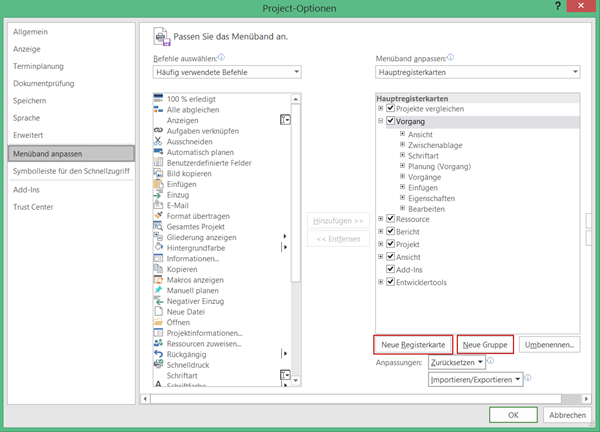The width and height of the screenshot is (600, 432).
Task: Click the Automatisch planen icon
Action: pos(158,152)
